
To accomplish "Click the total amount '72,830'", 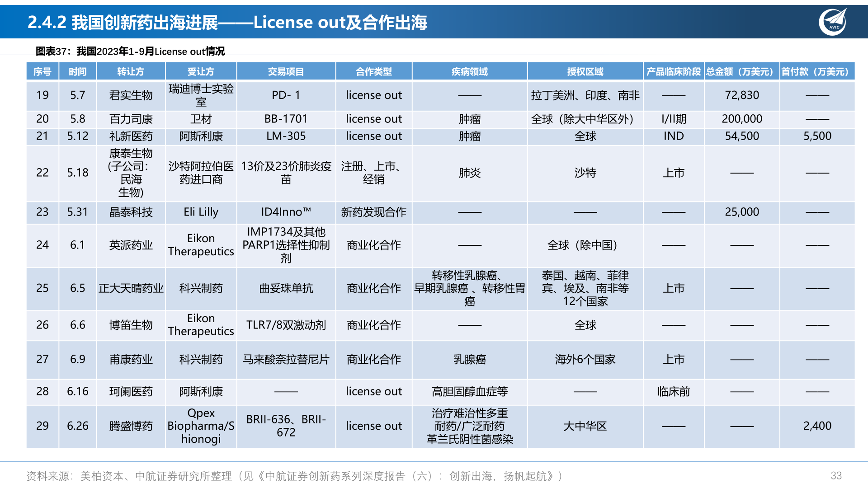I will coord(742,95).
